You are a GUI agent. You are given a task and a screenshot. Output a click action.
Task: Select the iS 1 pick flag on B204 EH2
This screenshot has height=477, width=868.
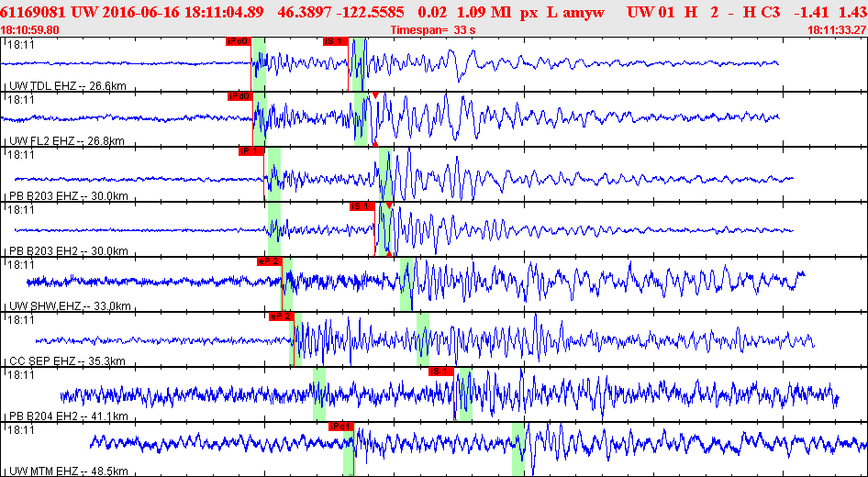click(441, 372)
